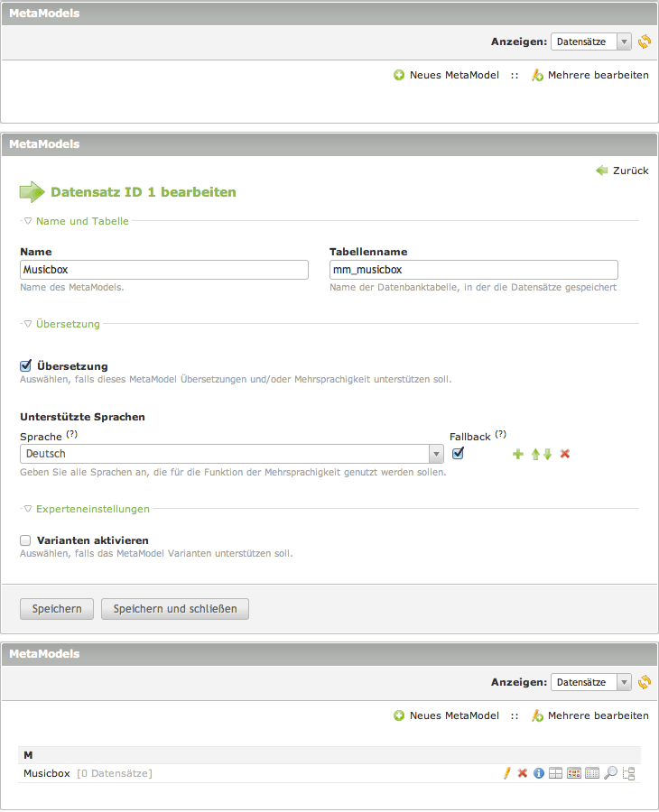Image resolution: width=659 pixels, height=812 pixels.
Task: Open the magnifier icon in Musicbox row
Action: (x=610, y=773)
